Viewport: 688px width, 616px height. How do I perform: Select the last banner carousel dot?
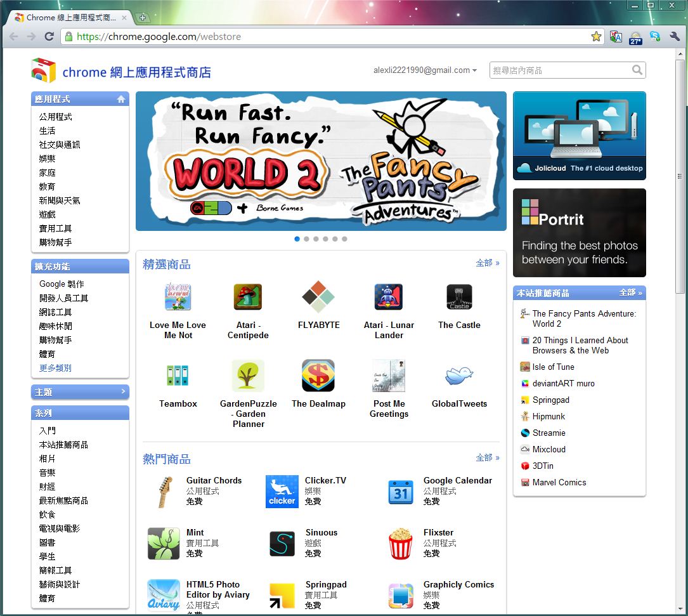(x=344, y=239)
